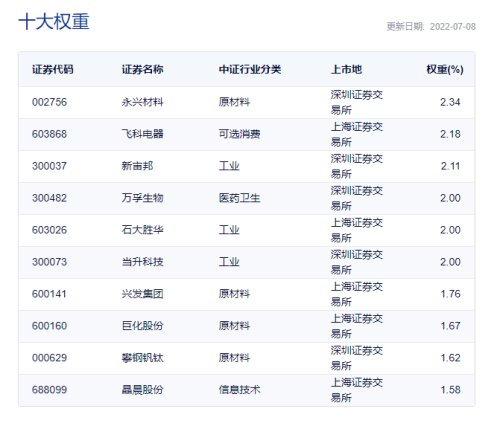Click stock name 新宙邦

pos(137,166)
